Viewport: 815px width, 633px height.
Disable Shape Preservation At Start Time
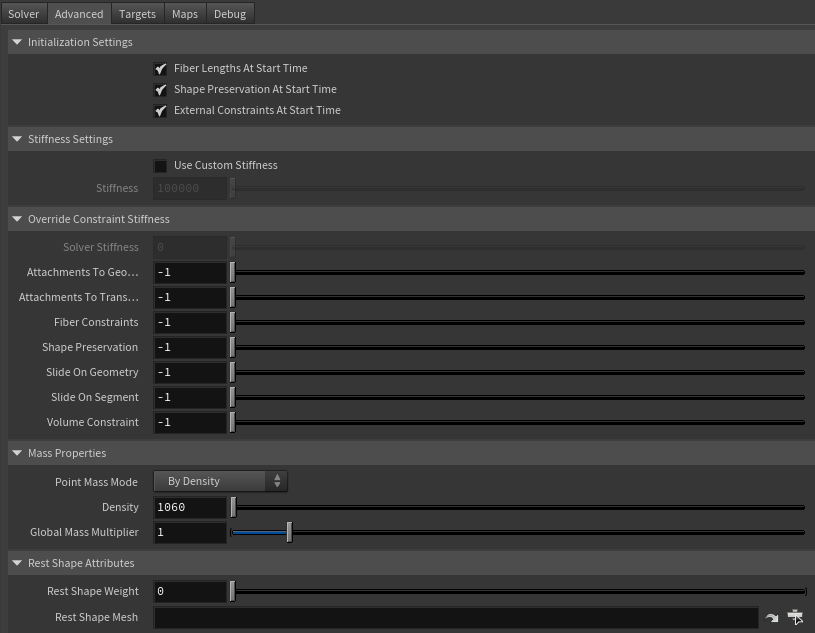coord(161,89)
